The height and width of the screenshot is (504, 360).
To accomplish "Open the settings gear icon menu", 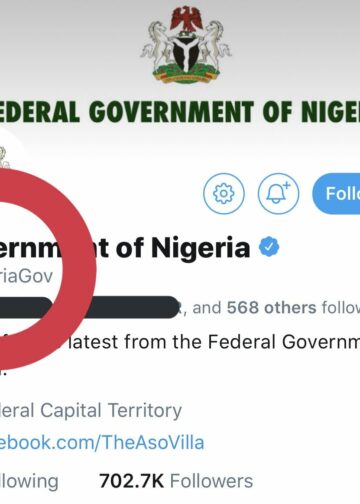I will tap(224, 193).
